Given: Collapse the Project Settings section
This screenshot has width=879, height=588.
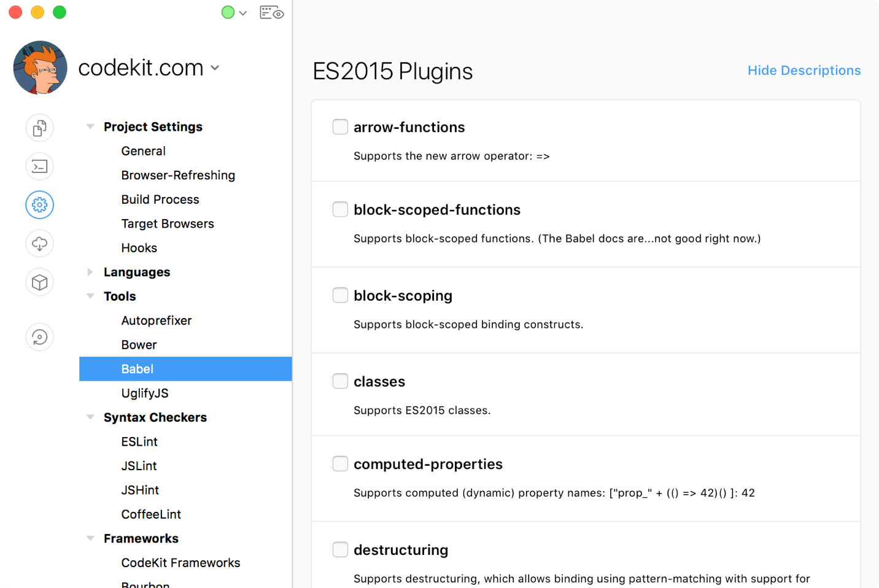Looking at the screenshot, I should click(90, 126).
